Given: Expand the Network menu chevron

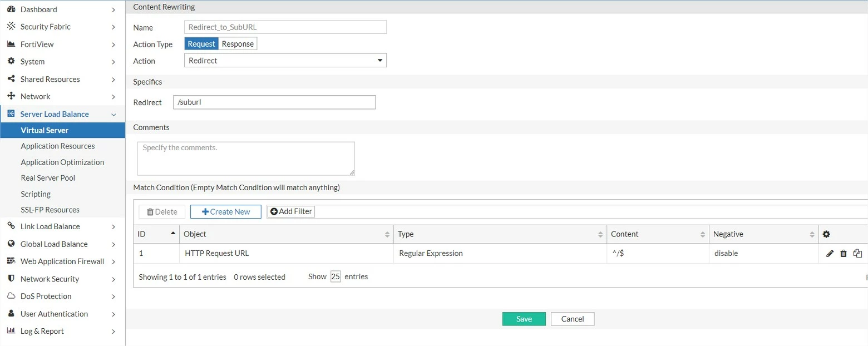Looking at the screenshot, I should (114, 97).
